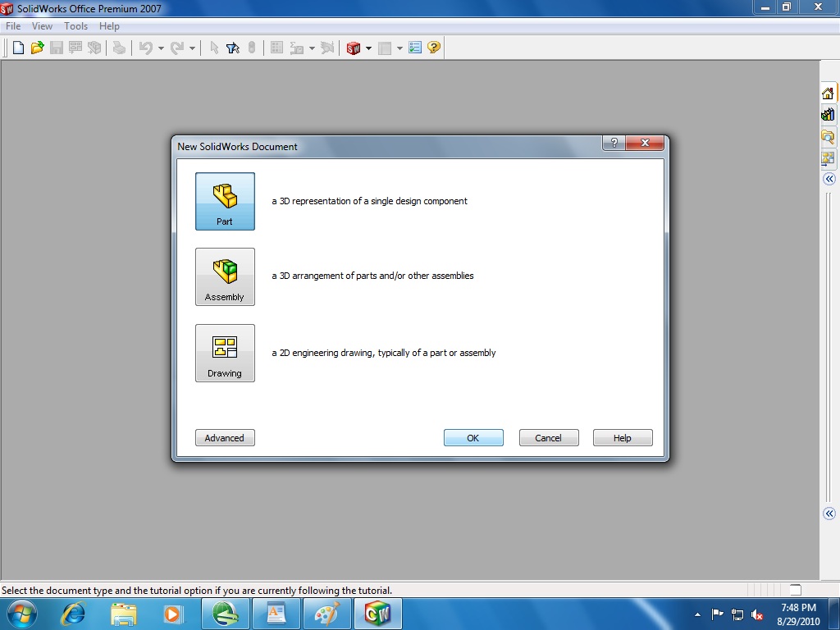
Task: Open the File Explorer icon in Task Pane
Action: (828, 136)
